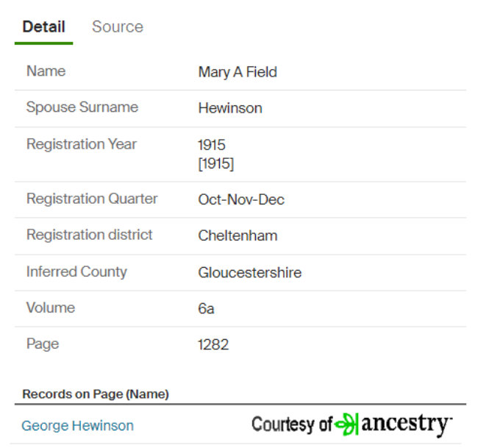Click the Ancestry leaf logo icon
The height and width of the screenshot is (448, 478).
pyautogui.click(x=346, y=424)
